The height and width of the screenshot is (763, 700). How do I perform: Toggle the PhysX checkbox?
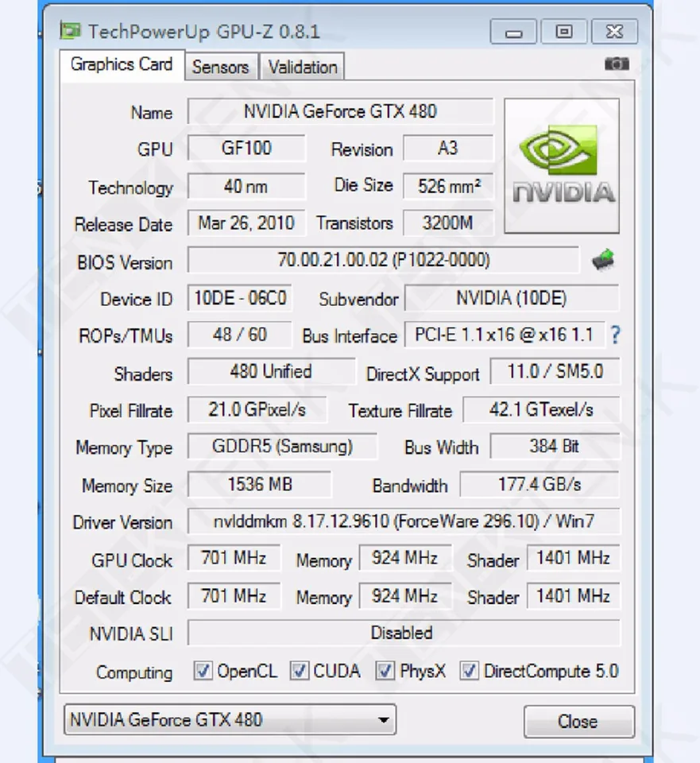385,671
